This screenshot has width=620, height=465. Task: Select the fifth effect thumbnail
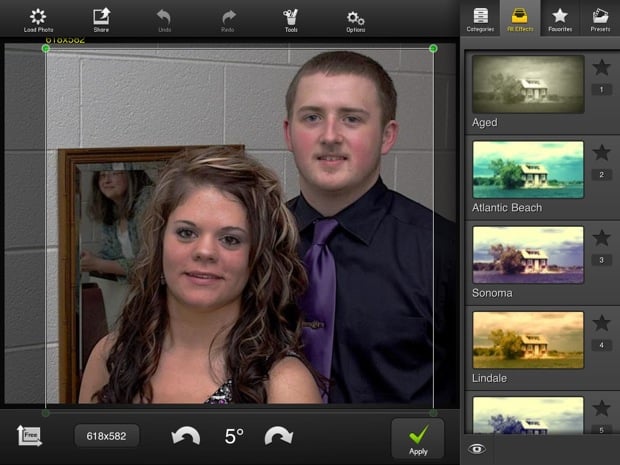pyautogui.click(x=528, y=415)
